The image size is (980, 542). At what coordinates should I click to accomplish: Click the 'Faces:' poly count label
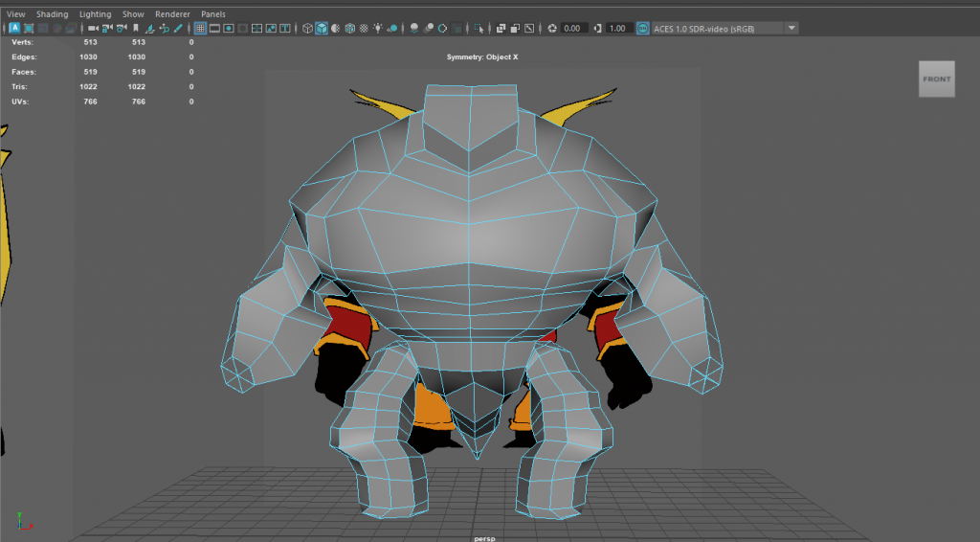click(x=24, y=72)
